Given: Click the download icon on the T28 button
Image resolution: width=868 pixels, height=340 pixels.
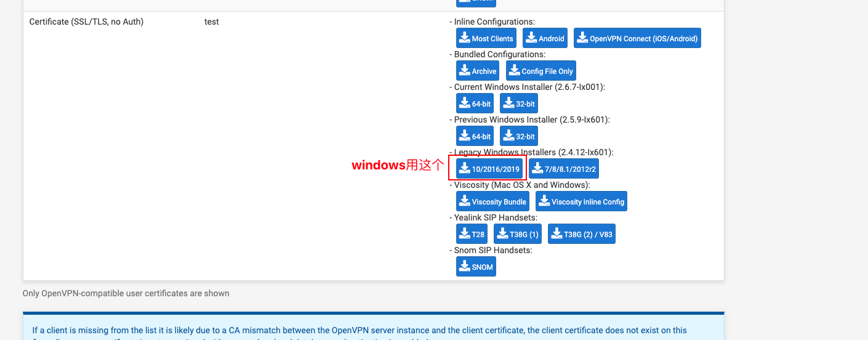Looking at the screenshot, I should coord(465,233).
